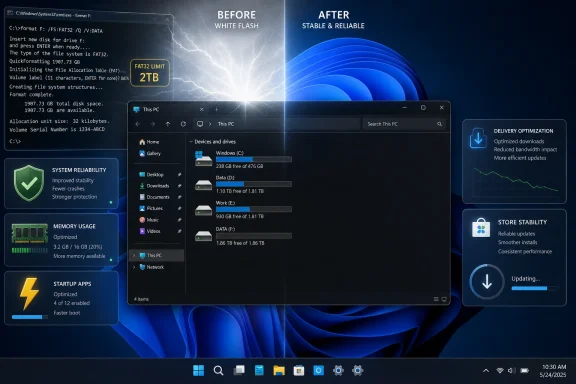Image resolution: width=576 pixels, height=384 pixels.
Task: Click the Store Stability bag icon
Action: point(481,227)
